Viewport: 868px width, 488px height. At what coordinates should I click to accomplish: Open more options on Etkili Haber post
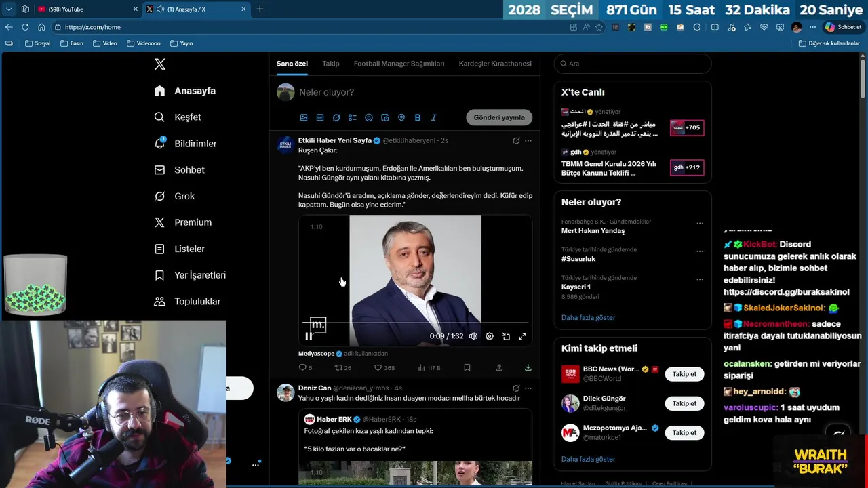click(528, 141)
